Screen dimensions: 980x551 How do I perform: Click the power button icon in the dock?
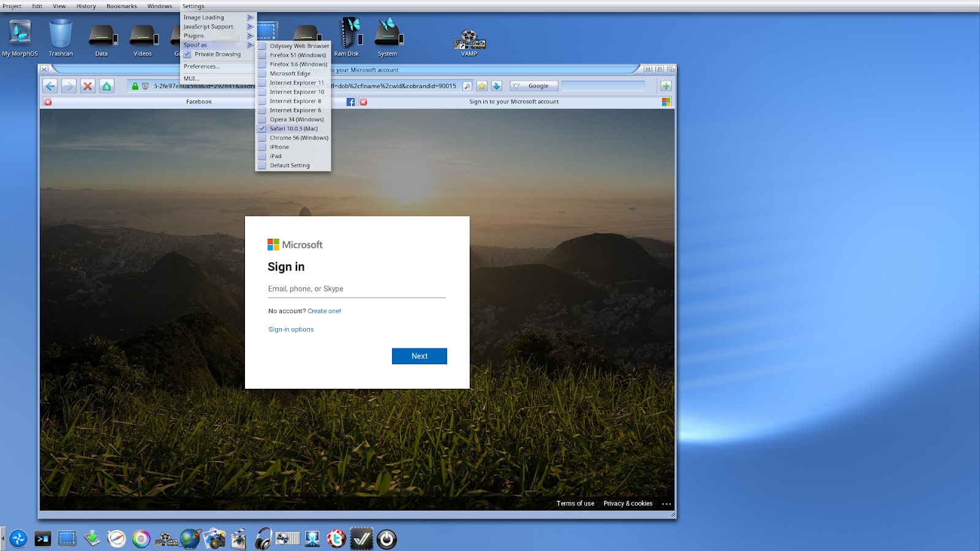(x=386, y=539)
